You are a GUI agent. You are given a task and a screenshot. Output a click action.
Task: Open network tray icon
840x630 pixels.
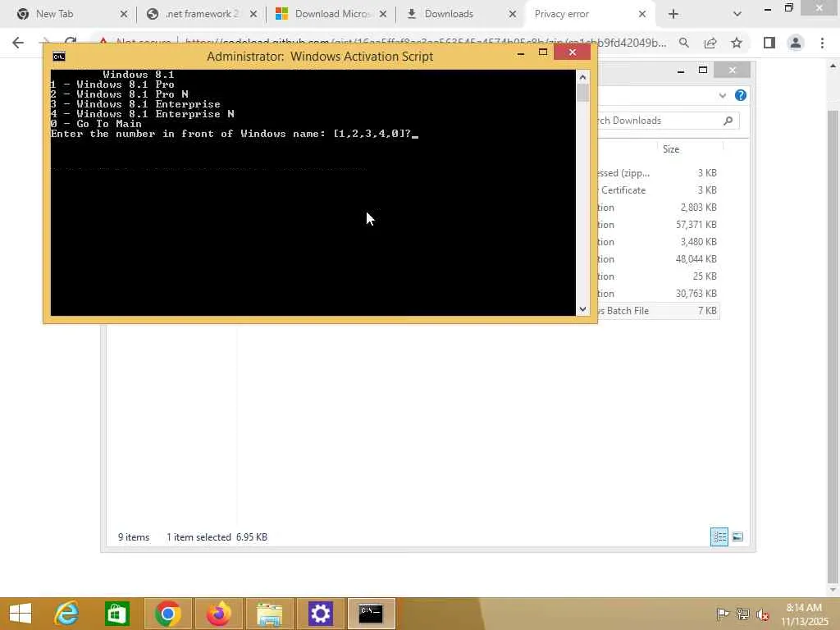pyautogui.click(x=743, y=614)
